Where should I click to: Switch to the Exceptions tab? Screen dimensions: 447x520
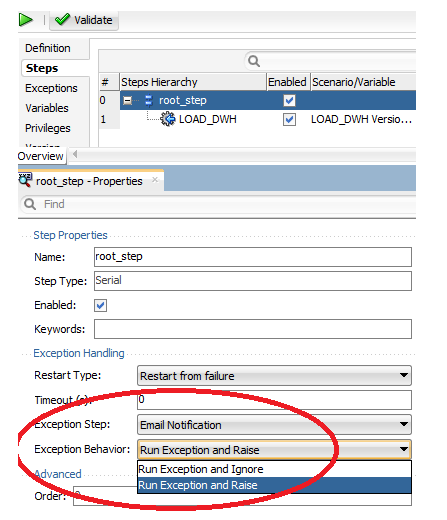(x=51, y=88)
